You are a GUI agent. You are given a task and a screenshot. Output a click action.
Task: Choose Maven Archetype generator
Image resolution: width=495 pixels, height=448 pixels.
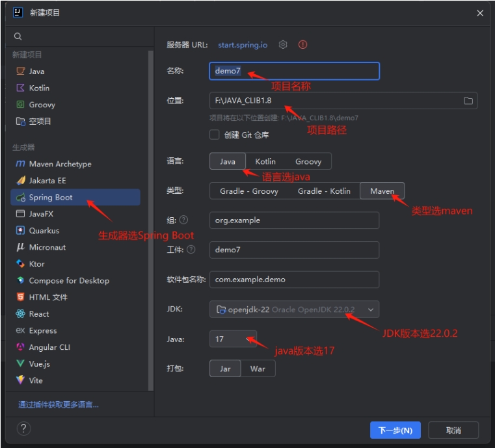(x=75, y=164)
